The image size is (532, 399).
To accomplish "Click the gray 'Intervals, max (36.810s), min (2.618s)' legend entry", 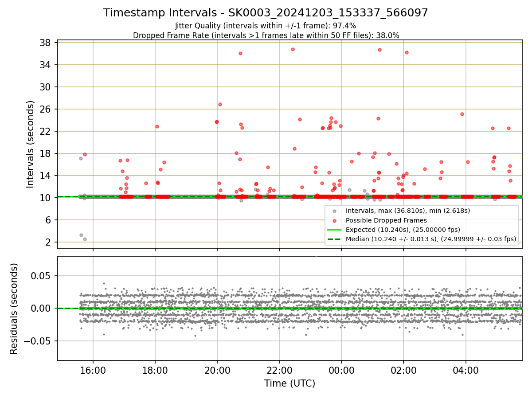I will 408,211.
